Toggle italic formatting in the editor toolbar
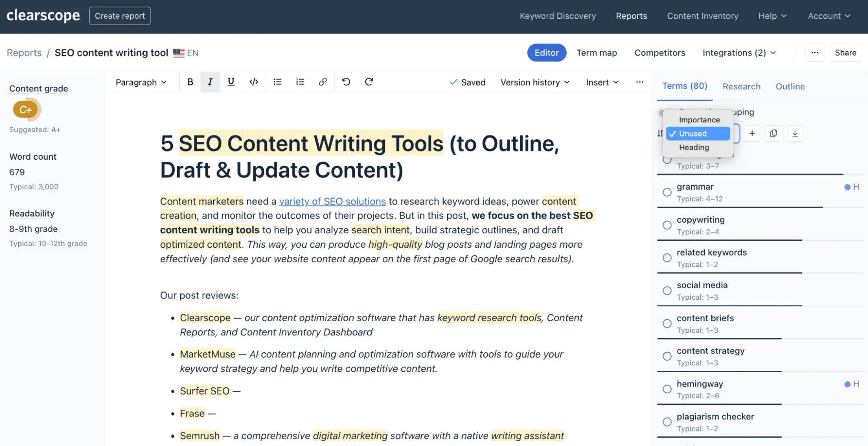 pyautogui.click(x=210, y=82)
